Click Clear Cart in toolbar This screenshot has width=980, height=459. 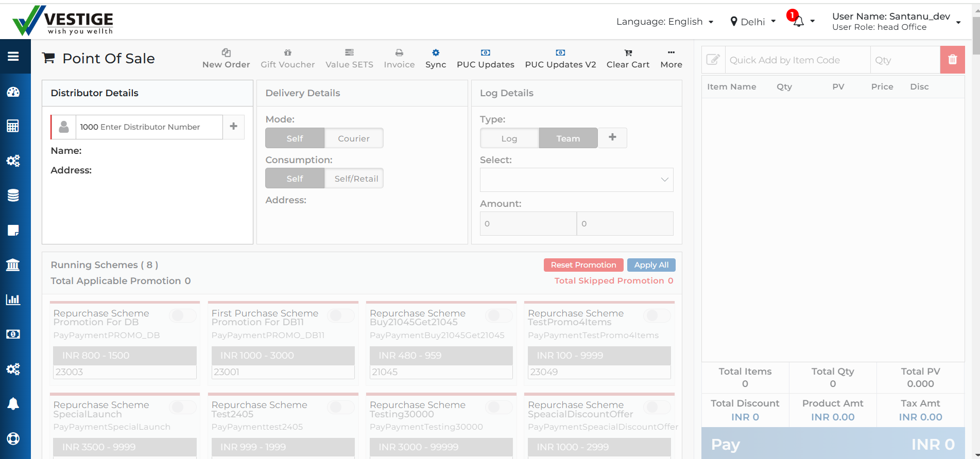(x=628, y=59)
